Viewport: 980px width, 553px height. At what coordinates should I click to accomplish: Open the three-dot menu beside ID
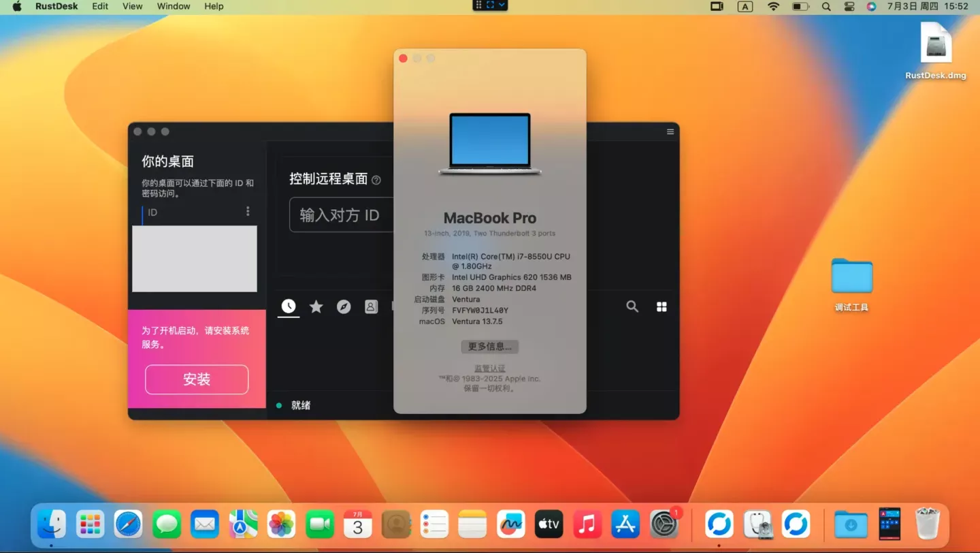[x=248, y=212]
